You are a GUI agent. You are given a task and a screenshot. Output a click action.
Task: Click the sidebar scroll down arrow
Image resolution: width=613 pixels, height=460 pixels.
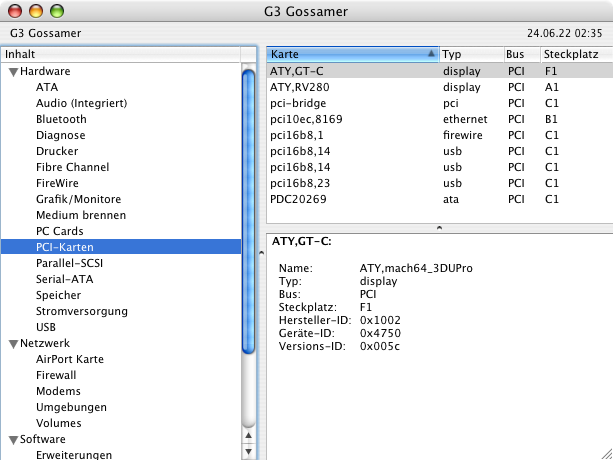[x=248, y=451]
